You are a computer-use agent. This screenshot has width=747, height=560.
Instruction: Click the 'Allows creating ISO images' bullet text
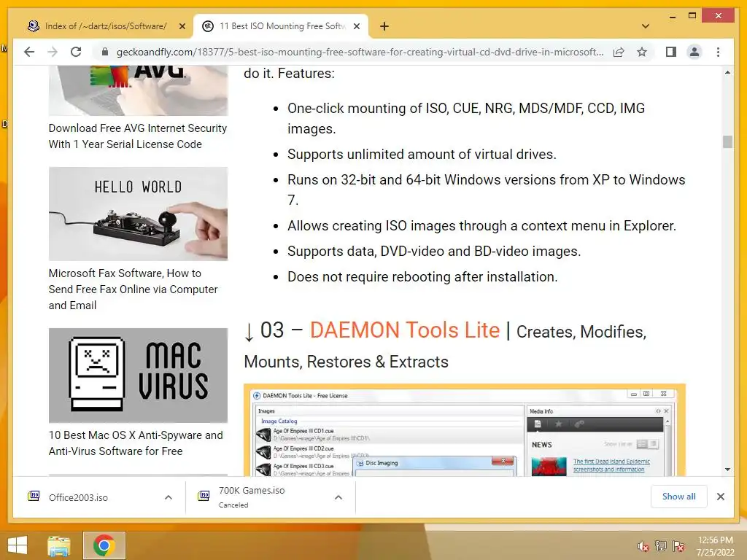tap(481, 226)
